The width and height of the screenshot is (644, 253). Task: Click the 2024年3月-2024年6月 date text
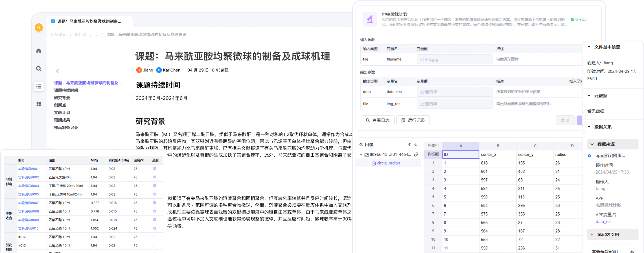[161, 98]
